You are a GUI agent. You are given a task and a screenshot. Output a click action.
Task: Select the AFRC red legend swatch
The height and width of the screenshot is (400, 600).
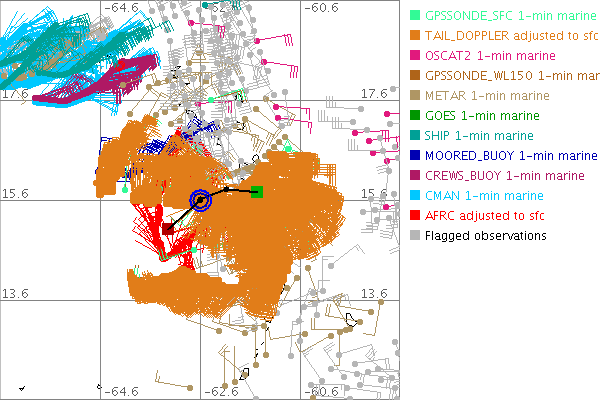415,216
